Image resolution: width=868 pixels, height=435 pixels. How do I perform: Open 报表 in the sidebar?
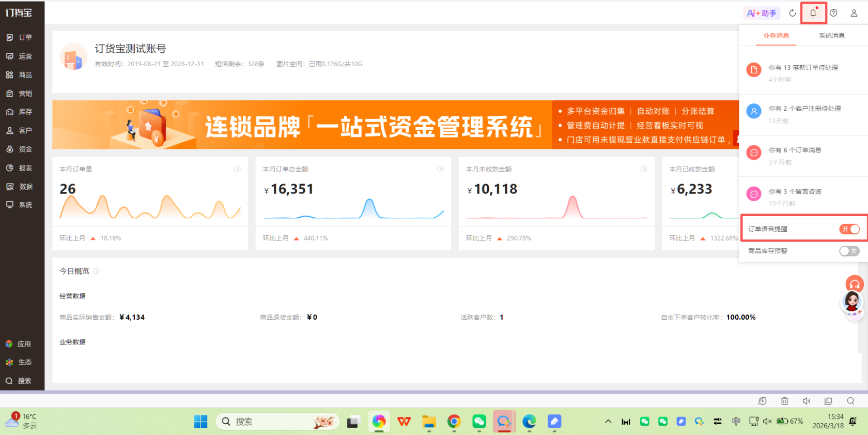tap(19, 168)
